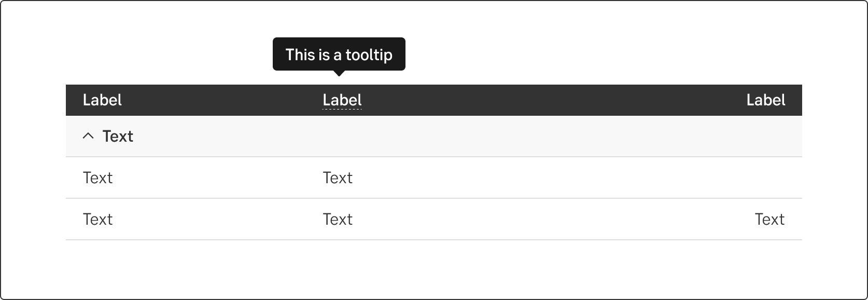This screenshot has height=300, width=868.
Task: Click the tooltip's small pointer arrow
Action: 339,73
